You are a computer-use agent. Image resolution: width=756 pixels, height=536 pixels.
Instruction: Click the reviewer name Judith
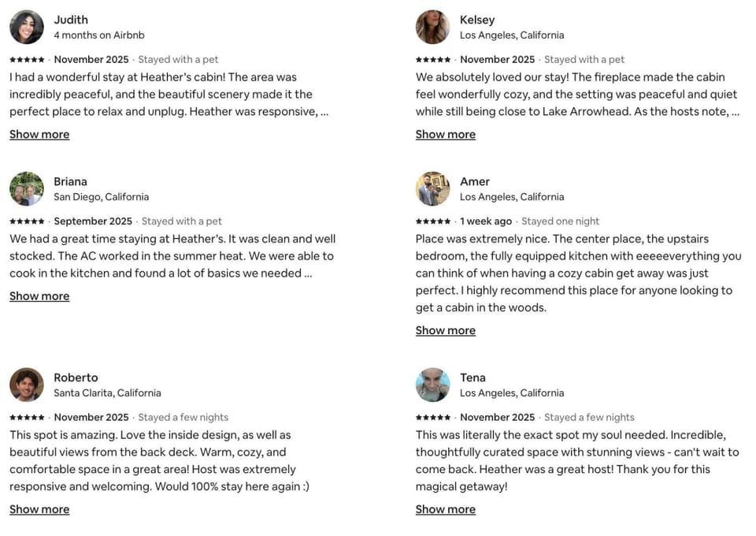click(x=71, y=20)
